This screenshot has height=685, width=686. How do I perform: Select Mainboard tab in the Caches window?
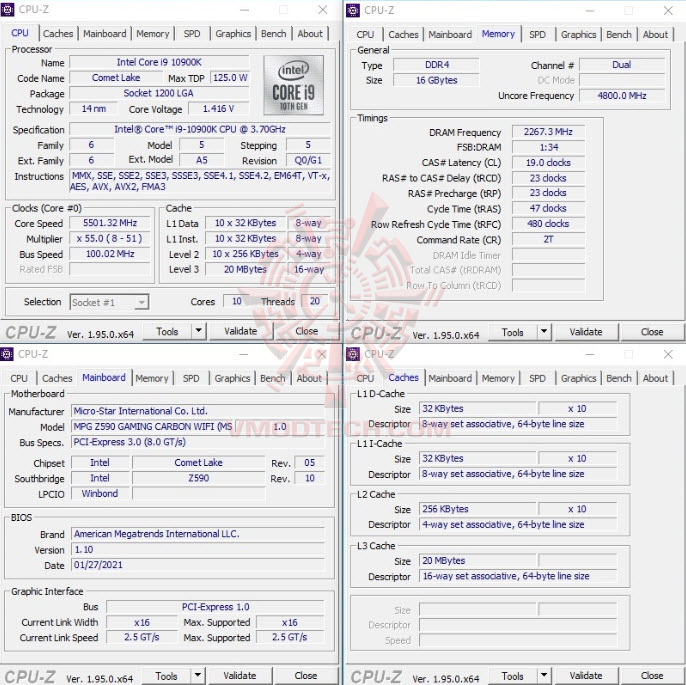coord(450,378)
